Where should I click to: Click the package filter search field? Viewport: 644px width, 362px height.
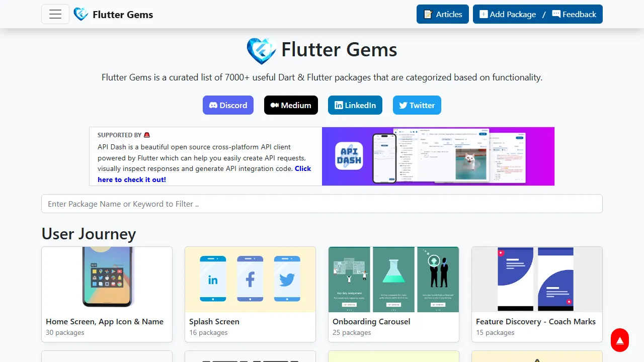322,204
